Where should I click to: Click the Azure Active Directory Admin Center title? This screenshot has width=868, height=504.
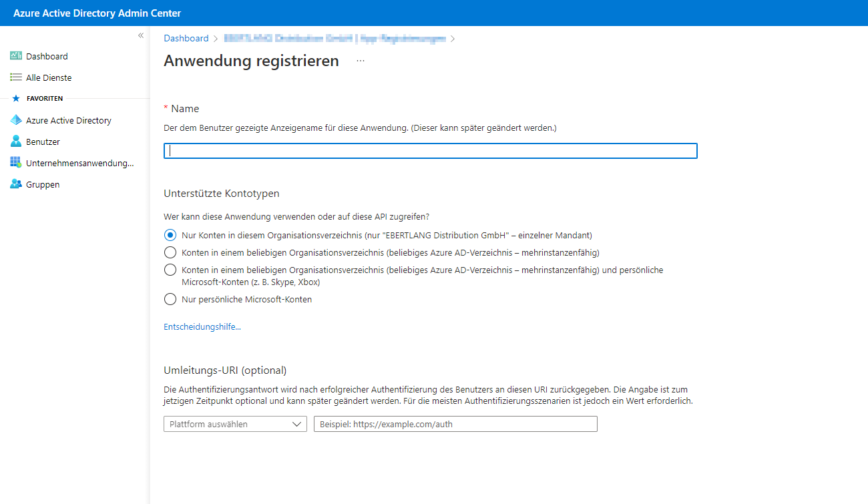[97, 13]
